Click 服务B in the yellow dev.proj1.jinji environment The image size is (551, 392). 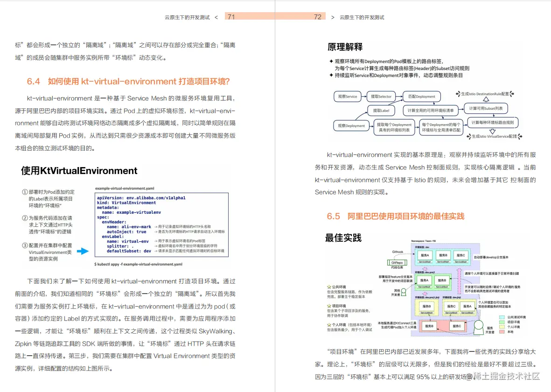pyautogui.click(x=426, y=306)
